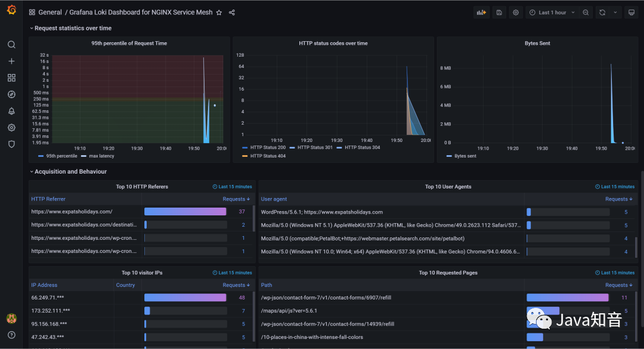Open the Dashboards four-squares sidebar icon
The image size is (644, 349).
pyautogui.click(x=11, y=78)
